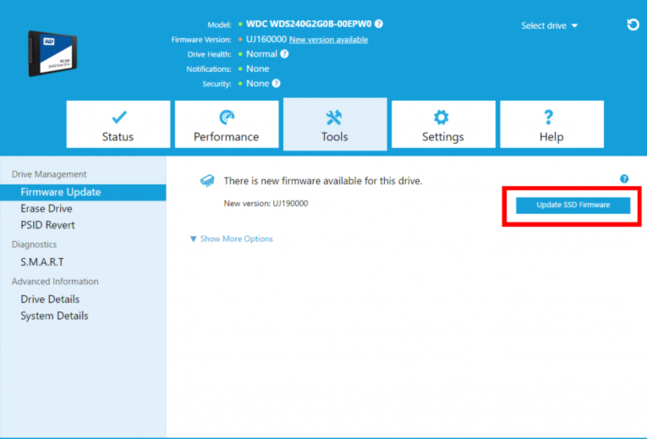The width and height of the screenshot is (647, 439).
Task: Click the help icon beside Security None
Action: (276, 83)
